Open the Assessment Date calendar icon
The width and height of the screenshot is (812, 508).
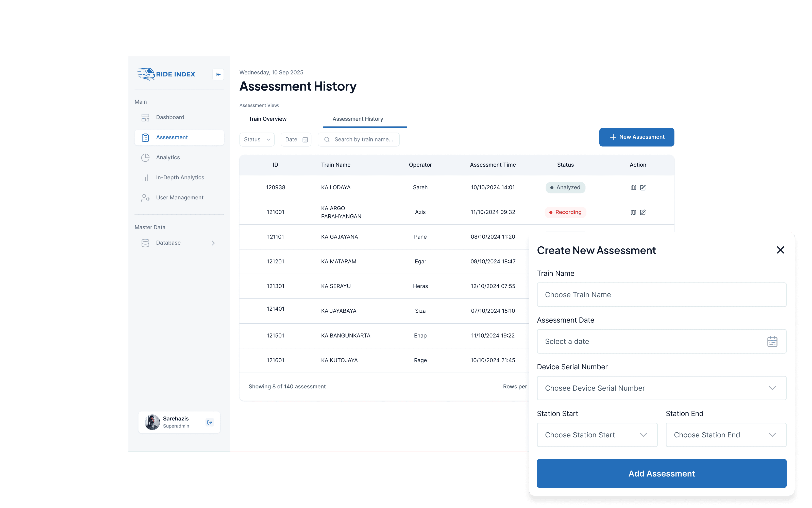[772, 341]
